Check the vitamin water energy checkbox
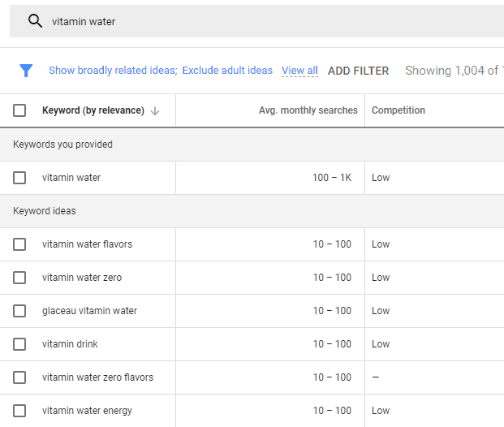The image size is (504, 427). [19, 411]
